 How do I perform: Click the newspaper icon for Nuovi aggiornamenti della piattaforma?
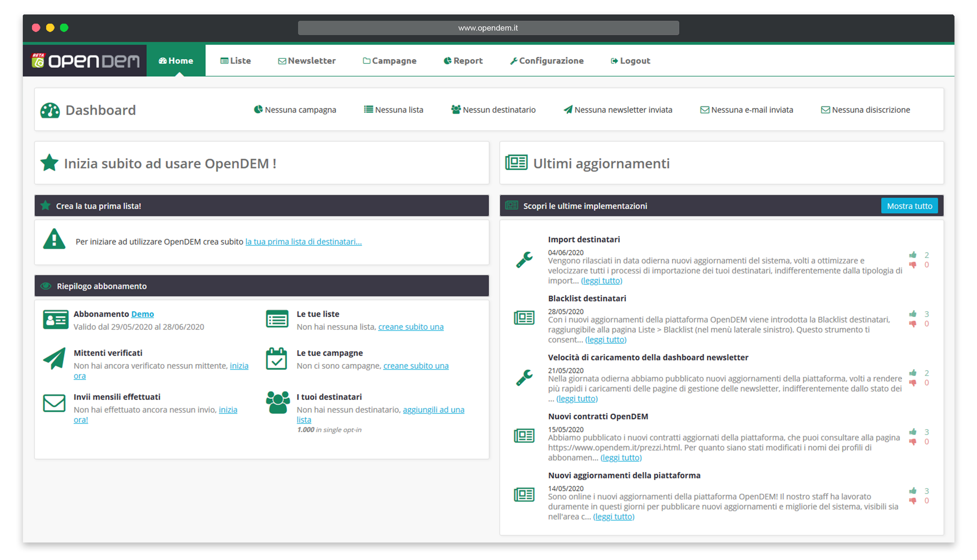[524, 495]
